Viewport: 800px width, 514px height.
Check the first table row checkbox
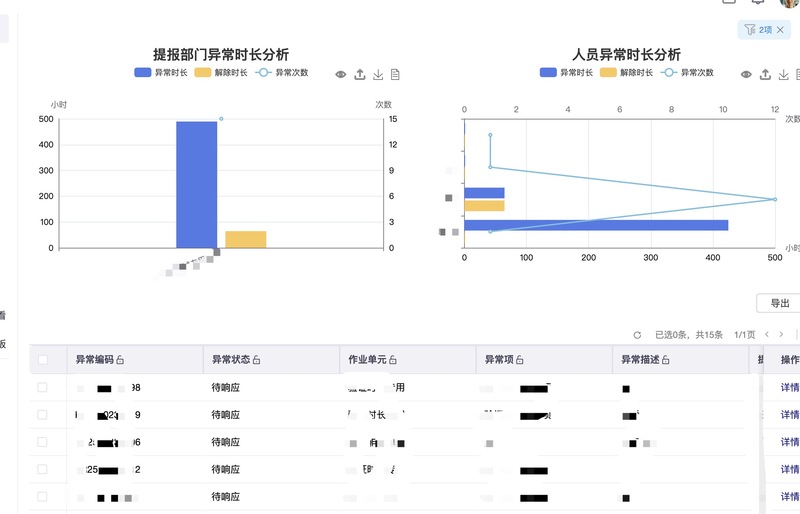pos(42,387)
